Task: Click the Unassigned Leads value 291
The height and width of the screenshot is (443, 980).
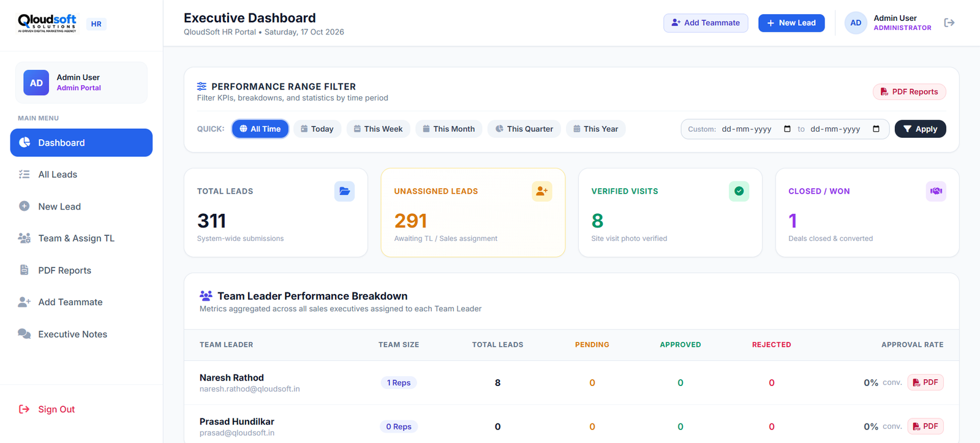Action: [410, 221]
